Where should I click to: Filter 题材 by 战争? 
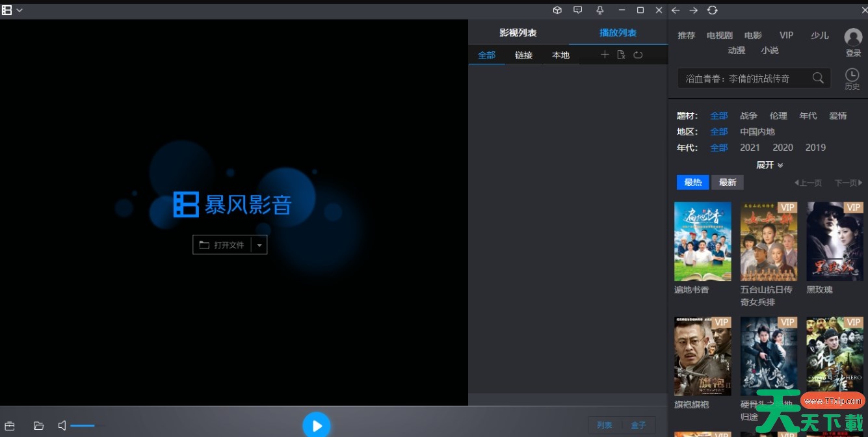tap(749, 116)
